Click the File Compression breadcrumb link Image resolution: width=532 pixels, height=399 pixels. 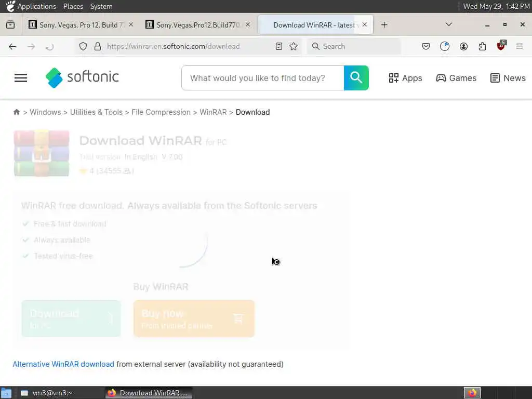click(x=161, y=112)
